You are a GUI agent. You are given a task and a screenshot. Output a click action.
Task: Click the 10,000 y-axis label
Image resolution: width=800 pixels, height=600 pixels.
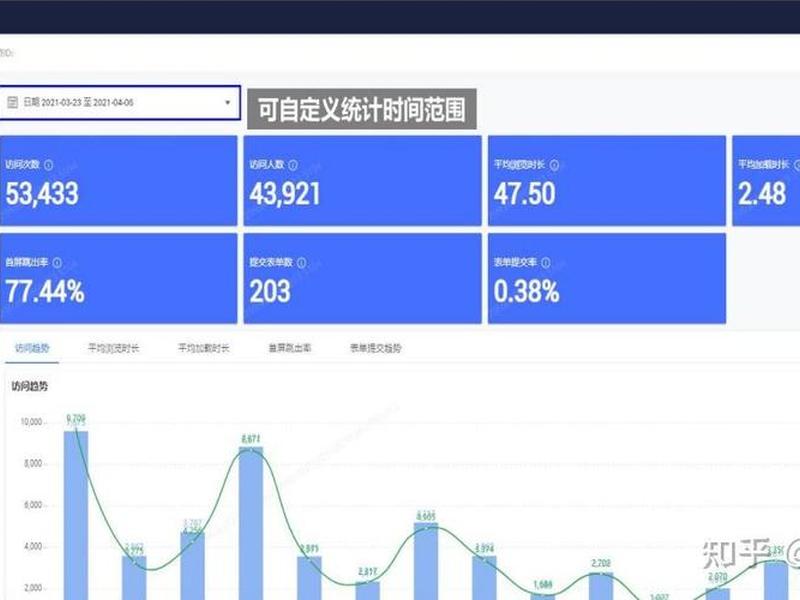click(31, 422)
